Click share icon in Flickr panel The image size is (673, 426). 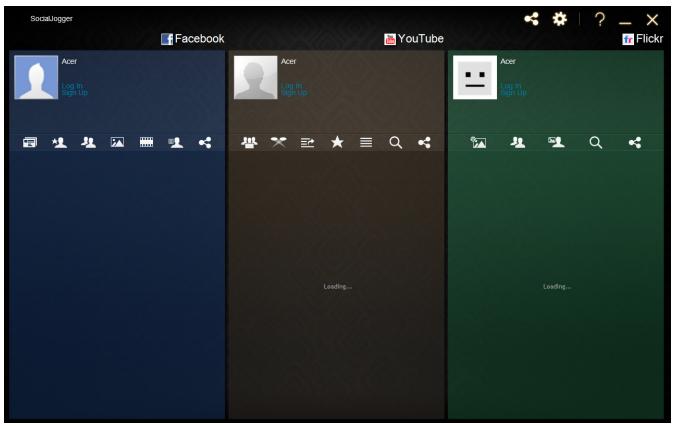coord(635,142)
